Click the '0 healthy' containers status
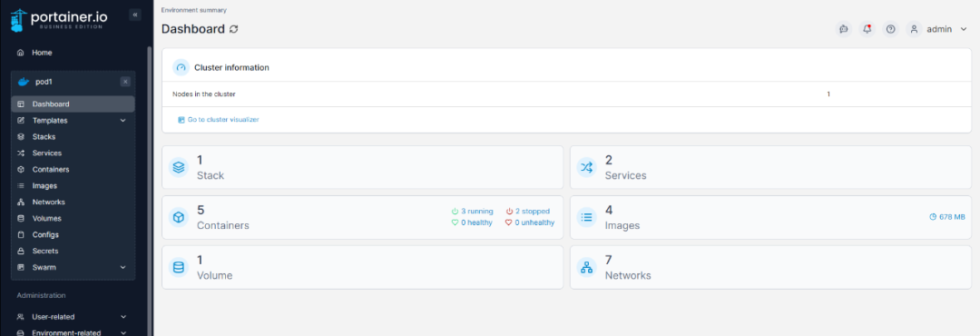The height and width of the screenshot is (336, 980). [x=472, y=222]
